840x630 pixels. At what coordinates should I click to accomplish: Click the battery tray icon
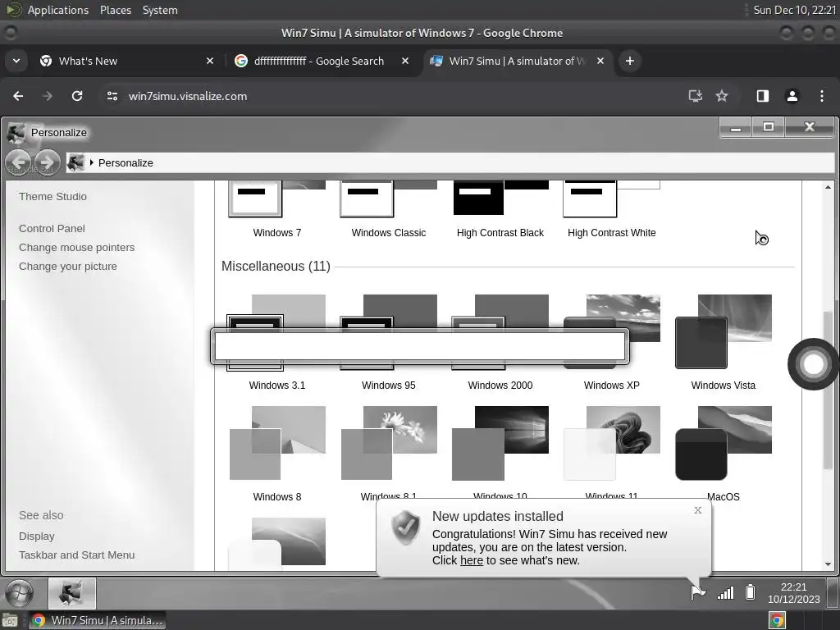click(750, 592)
